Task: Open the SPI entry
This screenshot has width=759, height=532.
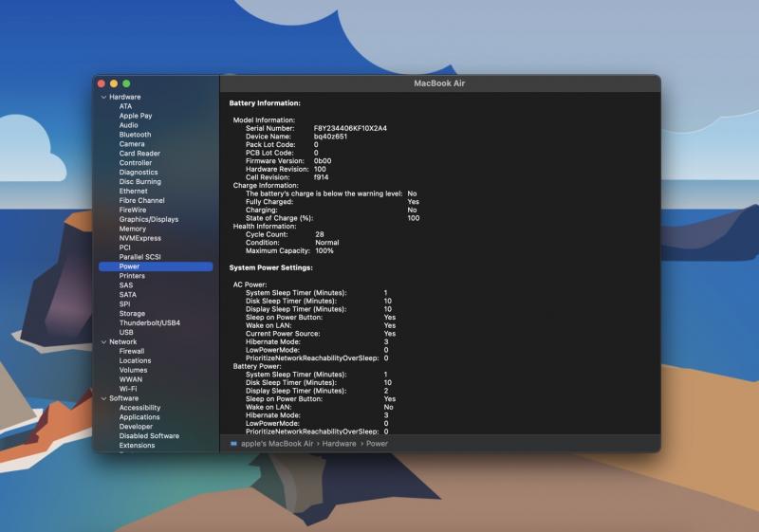Action: (x=124, y=304)
